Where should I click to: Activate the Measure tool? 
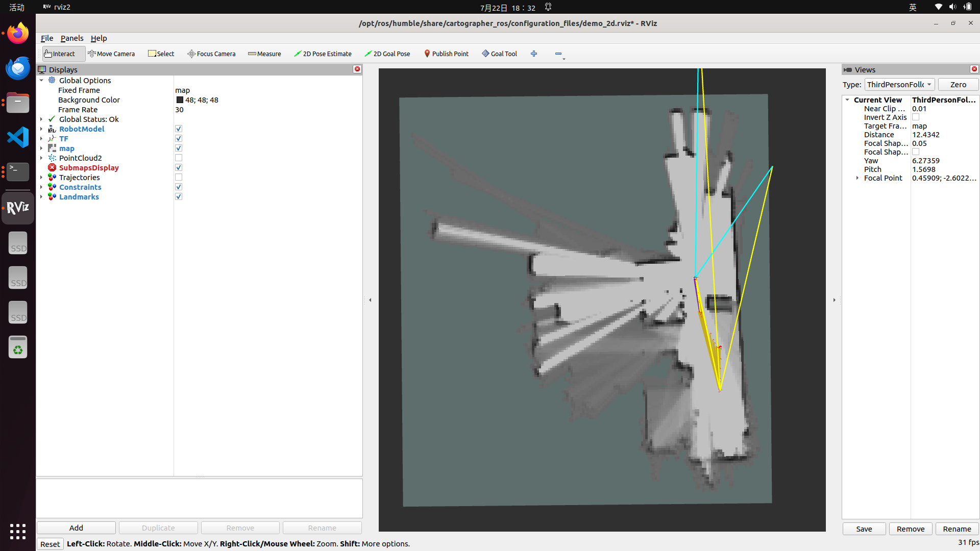coord(264,54)
